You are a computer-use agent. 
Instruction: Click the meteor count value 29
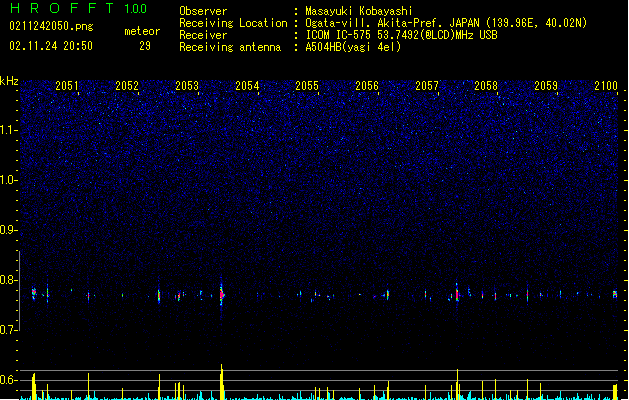tap(145, 46)
